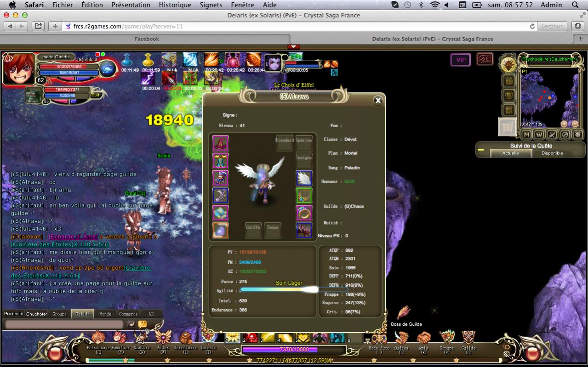
Task: Switch to the Monde chat tab
Action: 105,314
